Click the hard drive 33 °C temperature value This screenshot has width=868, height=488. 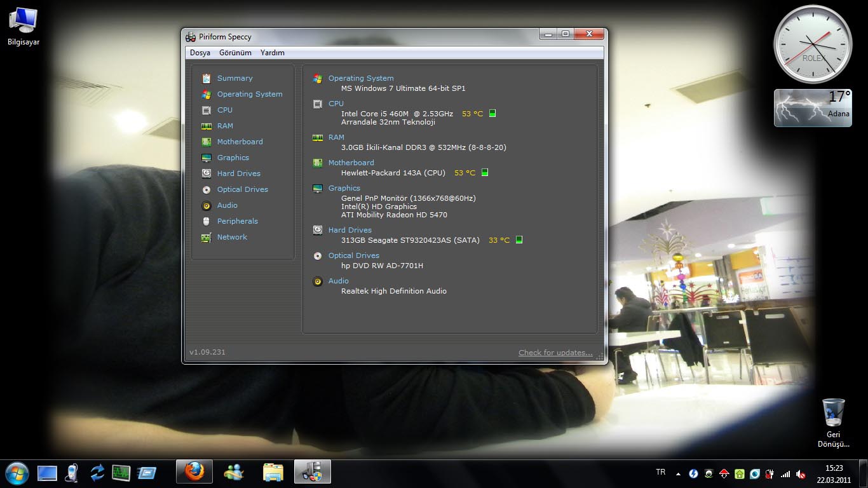tap(499, 240)
